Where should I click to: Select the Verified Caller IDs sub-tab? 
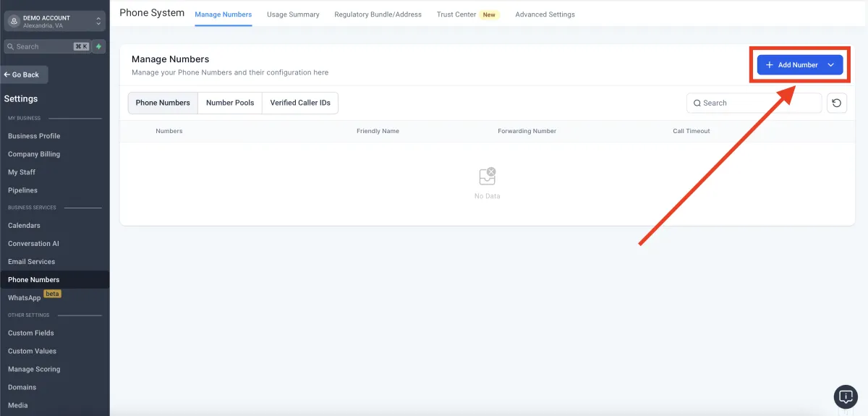pos(300,103)
